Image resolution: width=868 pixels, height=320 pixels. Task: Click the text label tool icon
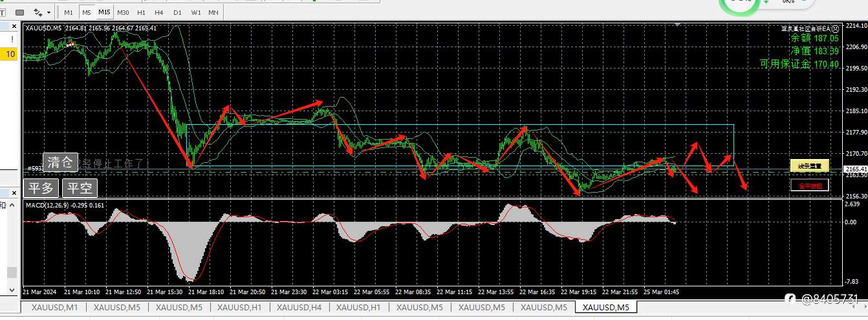coord(3,12)
